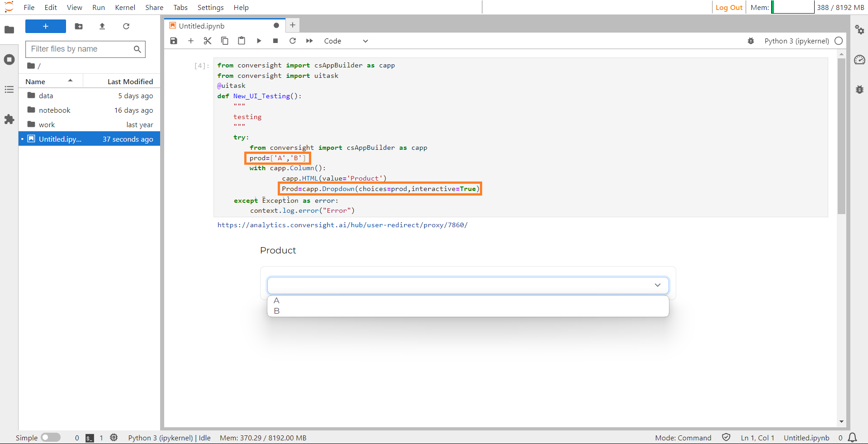Screen dimensions: 868x444
Task: Open the Product dropdown field
Action: click(x=468, y=285)
